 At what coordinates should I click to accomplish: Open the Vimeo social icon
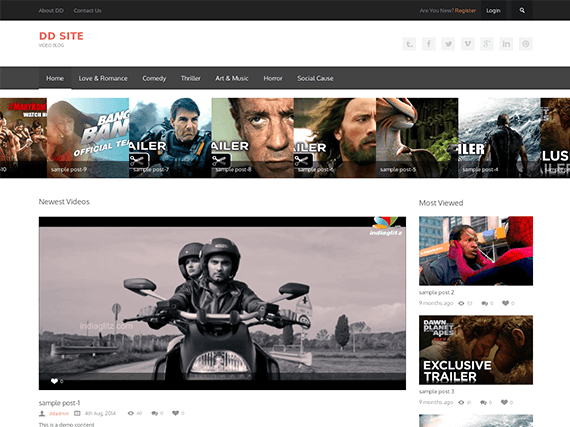(x=467, y=44)
